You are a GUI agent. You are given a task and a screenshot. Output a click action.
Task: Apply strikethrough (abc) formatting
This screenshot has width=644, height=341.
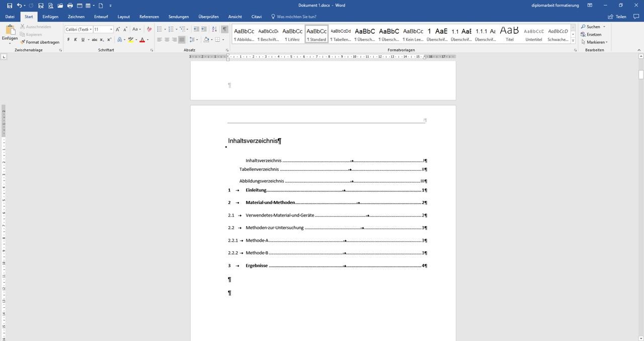coord(94,39)
